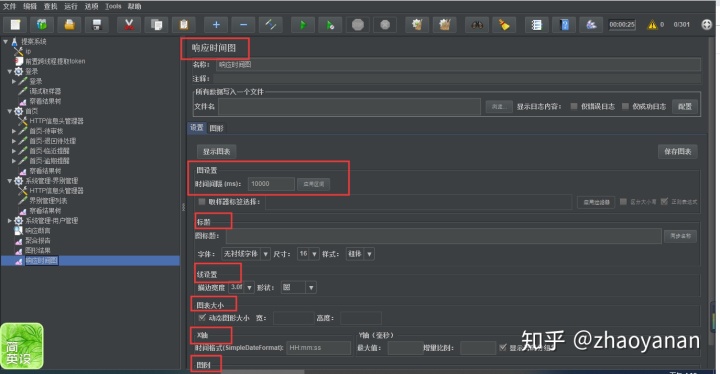This screenshot has width=720, height=374.
Task: Click the 时间间隔 (ms) interval field
Action: [271, 184]
